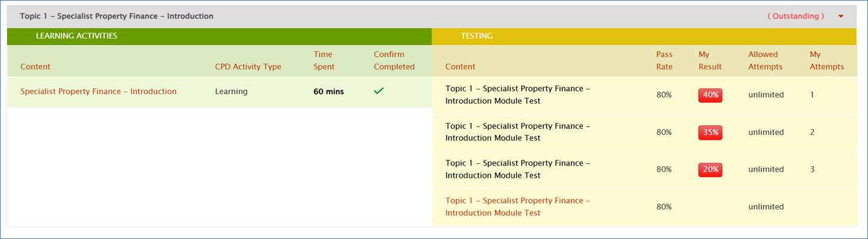The image size is (868, 239).
Task: Click the CPD Activity Type column header
Action: coord(248,67)
